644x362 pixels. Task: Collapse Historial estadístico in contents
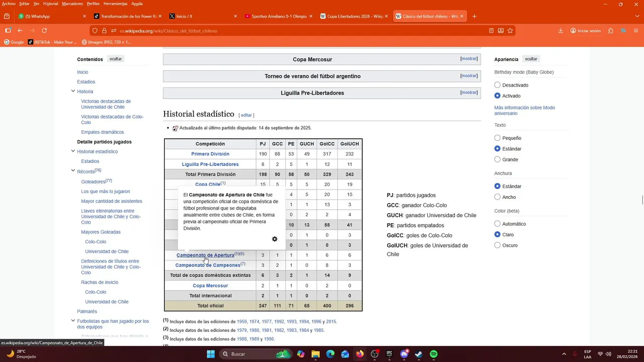(73, 151)
